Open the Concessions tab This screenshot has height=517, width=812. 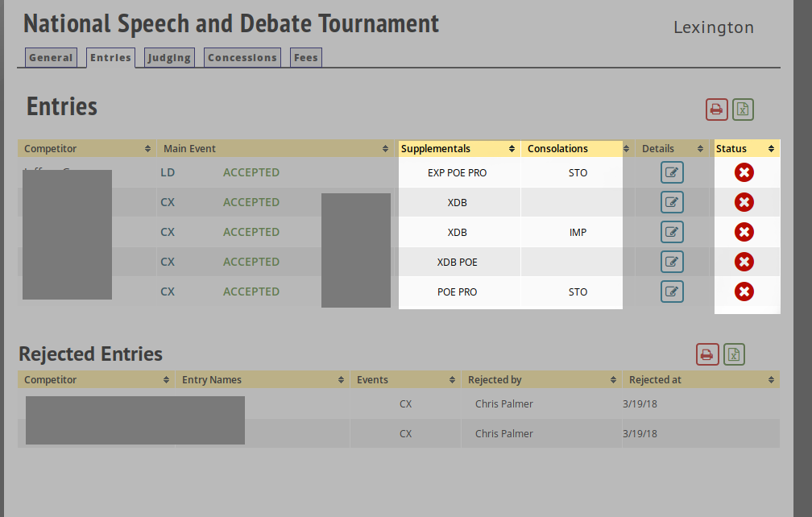tap(242, 58)
